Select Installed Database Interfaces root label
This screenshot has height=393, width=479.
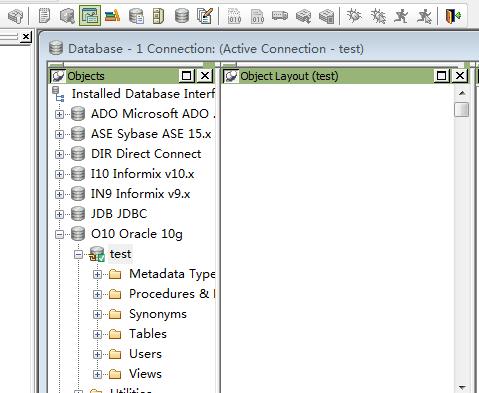point(143,94)
